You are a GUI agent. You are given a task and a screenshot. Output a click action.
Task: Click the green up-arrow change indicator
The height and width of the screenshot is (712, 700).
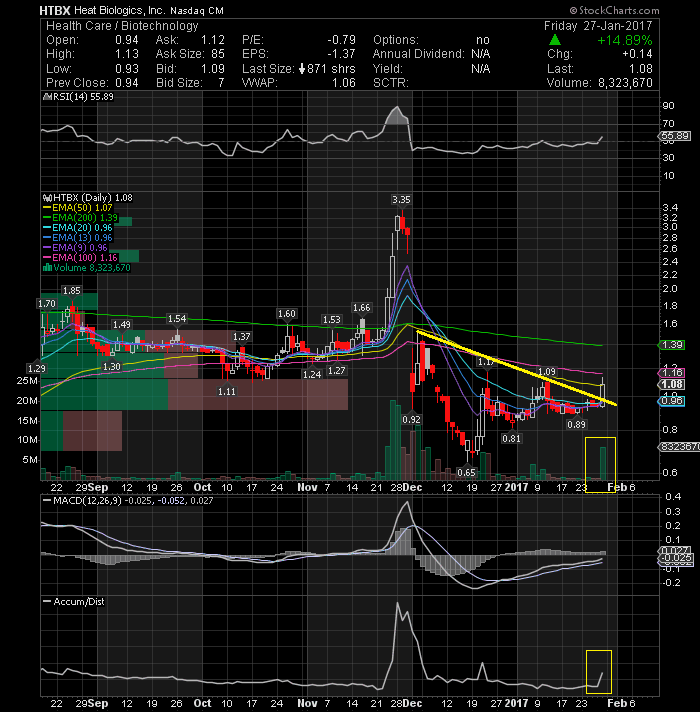[x=555, y=40]
